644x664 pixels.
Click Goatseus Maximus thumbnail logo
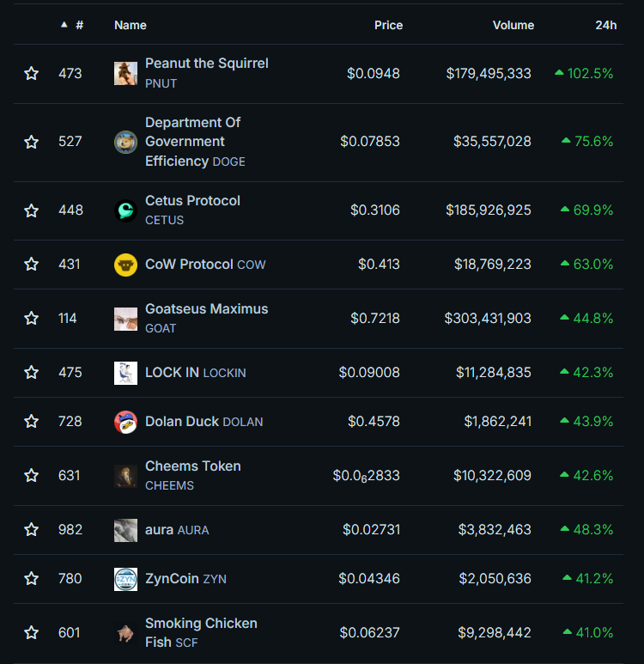coord(125,319)
